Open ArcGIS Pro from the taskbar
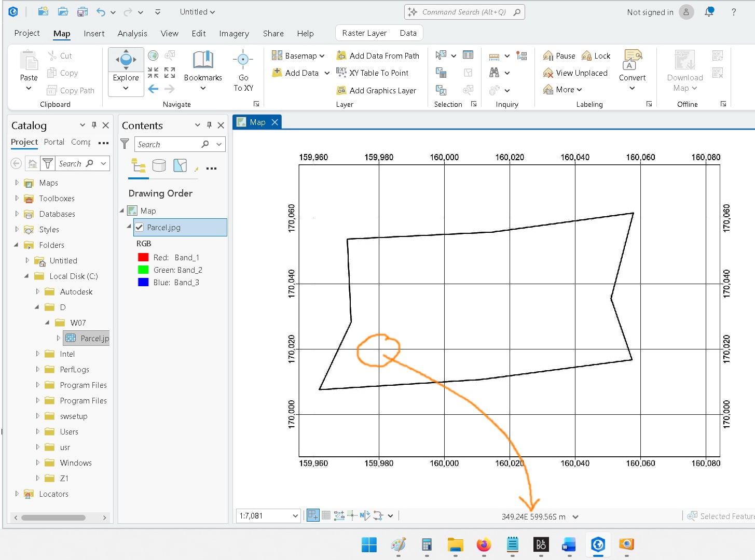The height and width of the screenshot is (560, 755). (598, 544)
